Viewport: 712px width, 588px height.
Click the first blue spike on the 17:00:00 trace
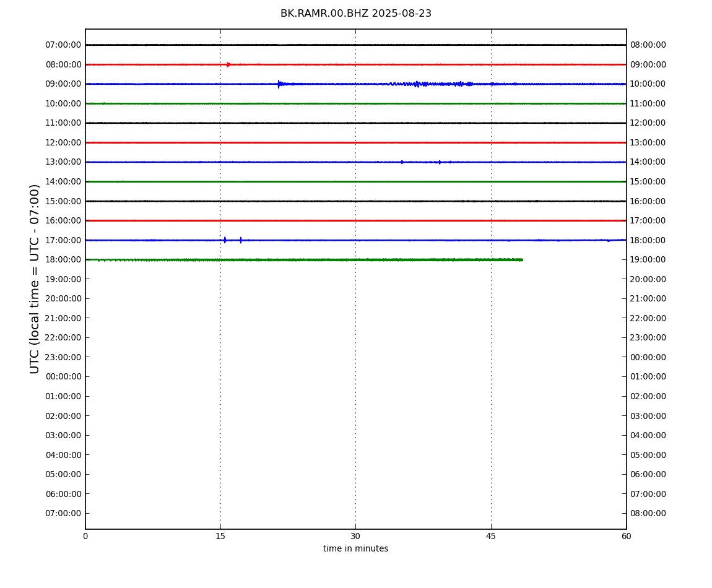[x=225, y=240]
